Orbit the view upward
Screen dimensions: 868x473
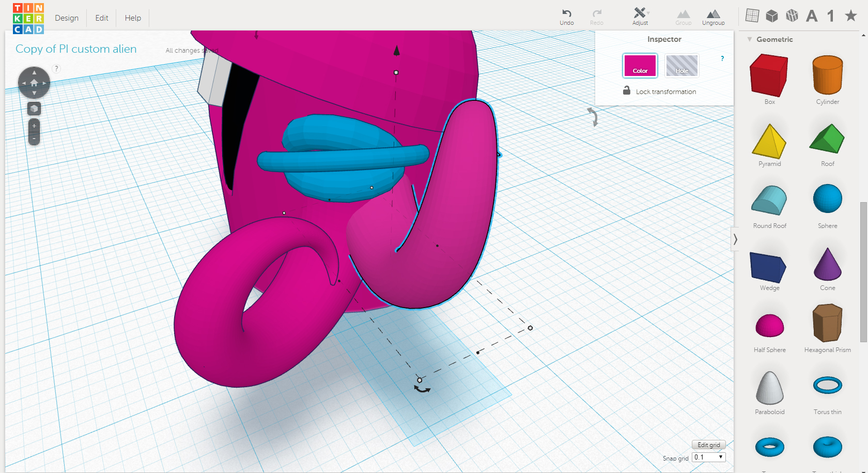[34, 72]
